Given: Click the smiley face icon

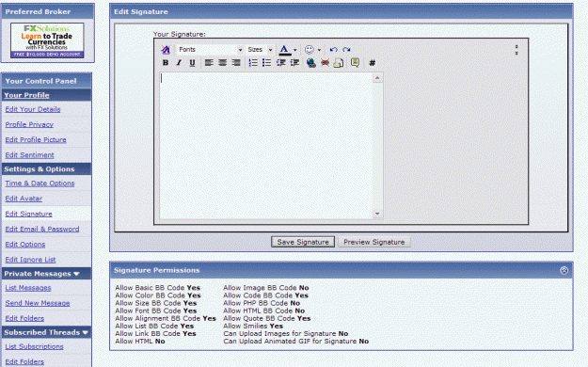Looking at the screenshot, I should (309, 50).
